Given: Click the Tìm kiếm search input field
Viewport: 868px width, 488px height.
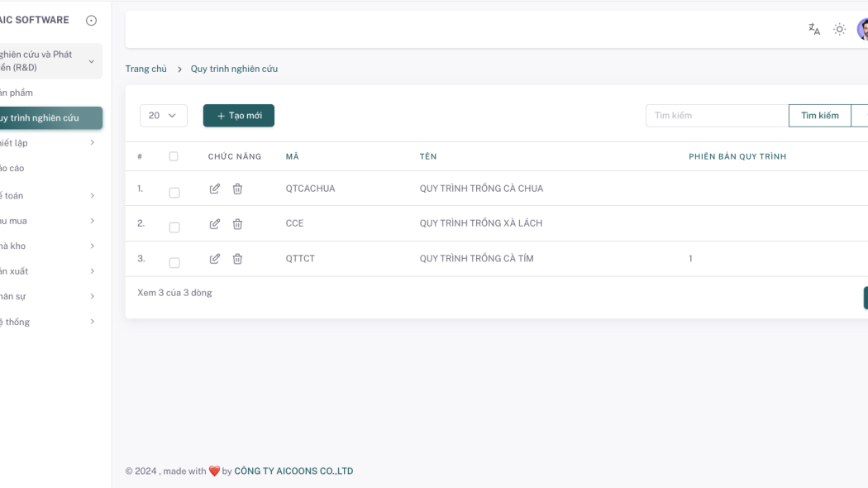Looking at the screenshot, I should [x=717, y=116].
